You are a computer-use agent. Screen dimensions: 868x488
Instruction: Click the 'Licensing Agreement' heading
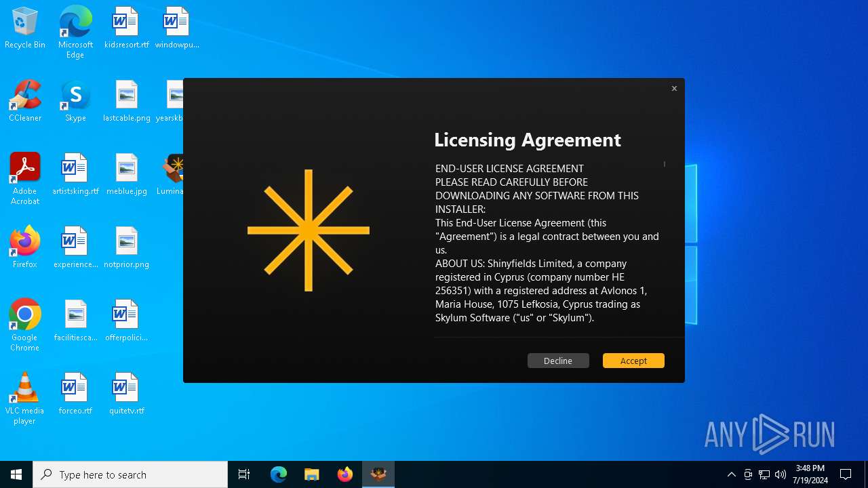point(528,140)
